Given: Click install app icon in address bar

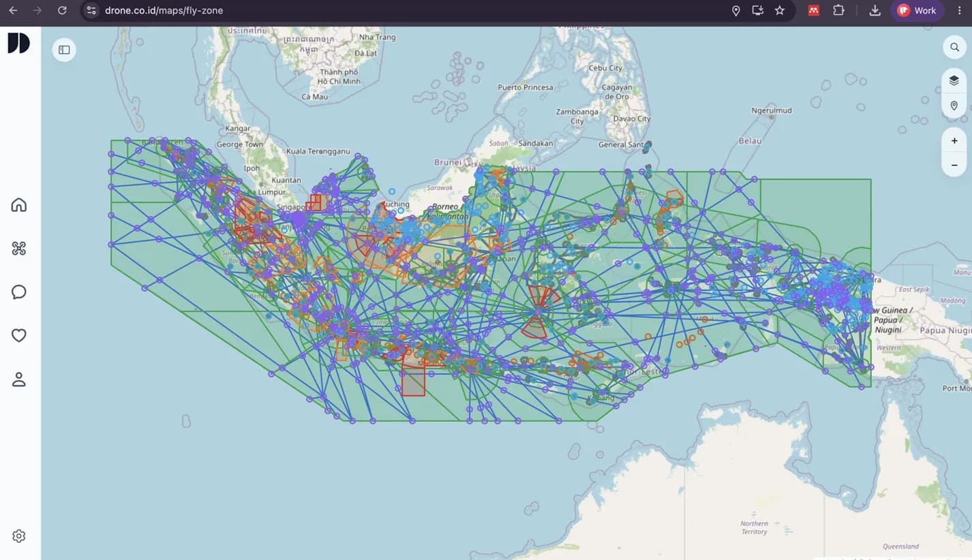Looking at the screenshot, I should [757, 10].
